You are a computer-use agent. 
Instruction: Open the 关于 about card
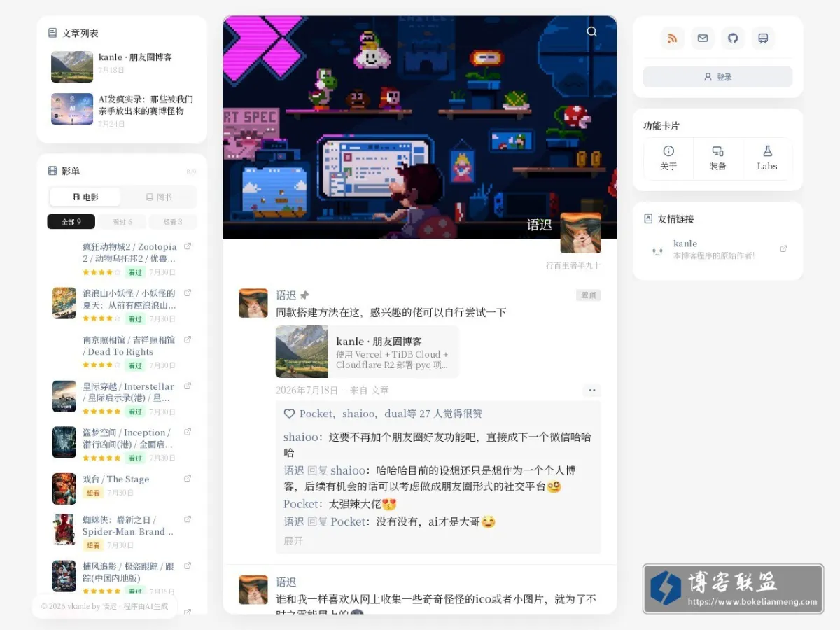coord(668,158)
